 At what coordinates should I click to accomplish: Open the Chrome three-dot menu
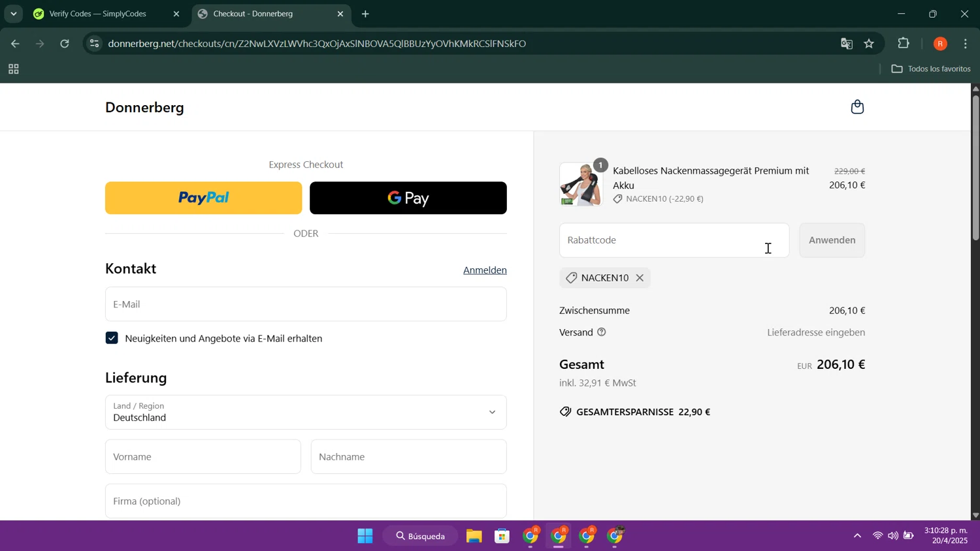click(x=966, y=44)
